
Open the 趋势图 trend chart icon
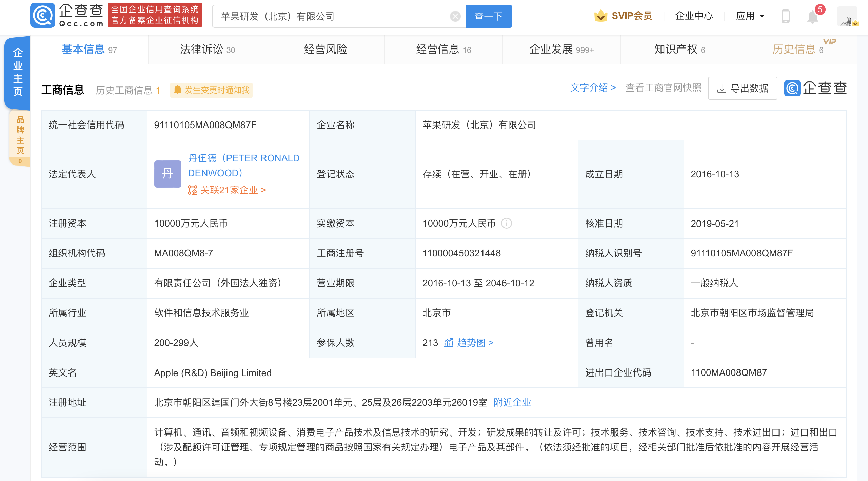[448, 343]
